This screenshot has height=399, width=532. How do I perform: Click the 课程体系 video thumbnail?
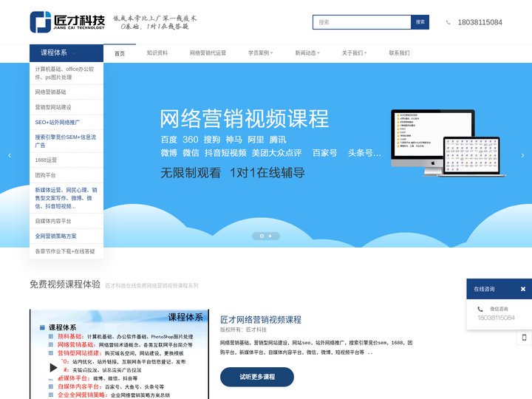click(x=119, y=354)
